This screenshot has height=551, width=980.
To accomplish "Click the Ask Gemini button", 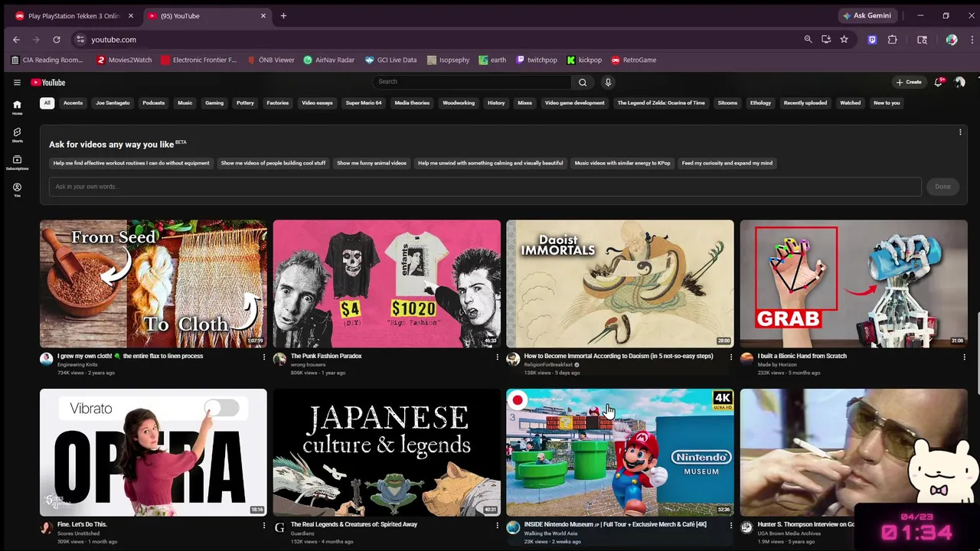I will coord(867,16).
